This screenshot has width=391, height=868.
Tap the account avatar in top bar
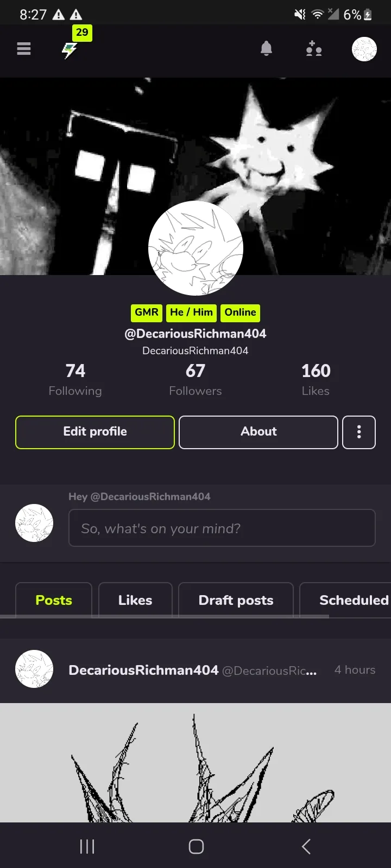tap(364, 49)
